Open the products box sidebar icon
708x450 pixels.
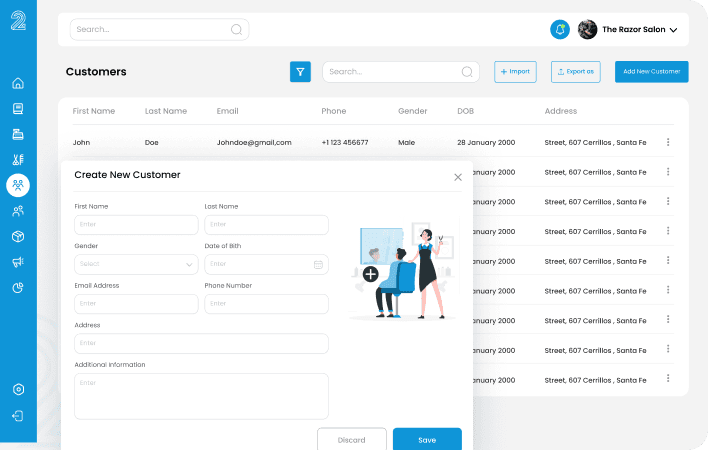pyautogui.click(x=18, y=237)
